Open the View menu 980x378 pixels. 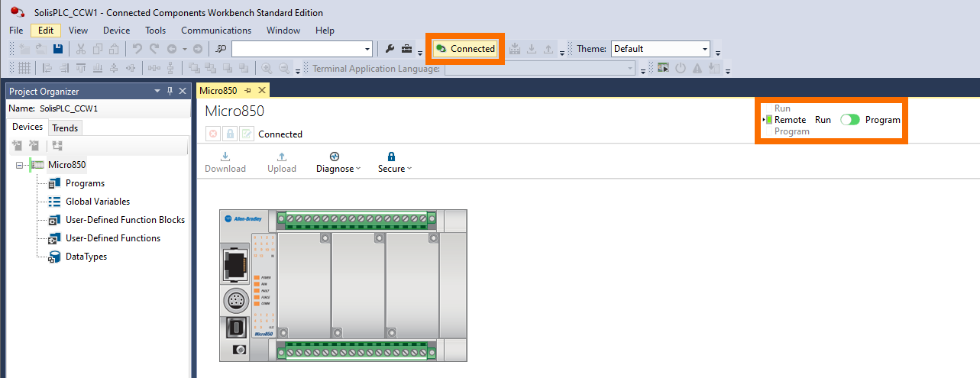(78, 31)
